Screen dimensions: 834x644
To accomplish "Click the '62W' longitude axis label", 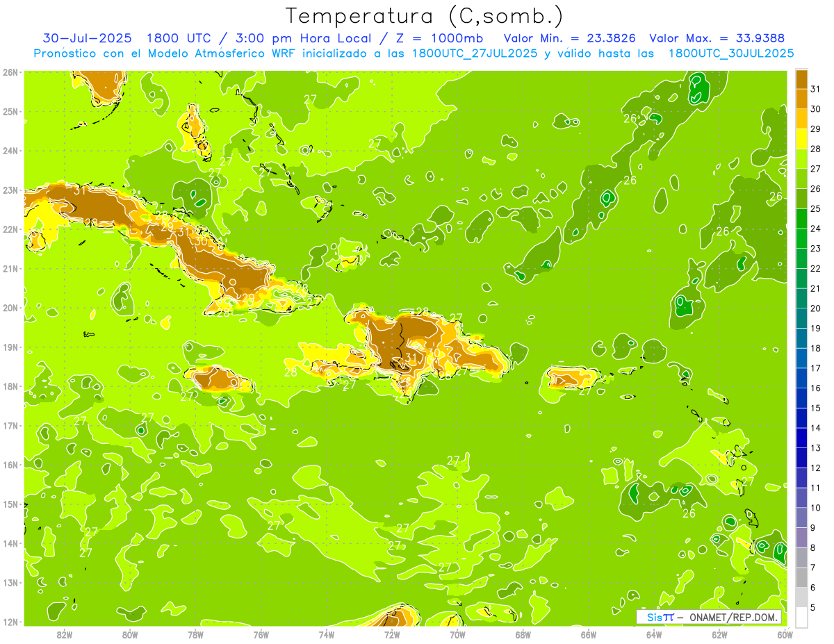I will (719, 634).
